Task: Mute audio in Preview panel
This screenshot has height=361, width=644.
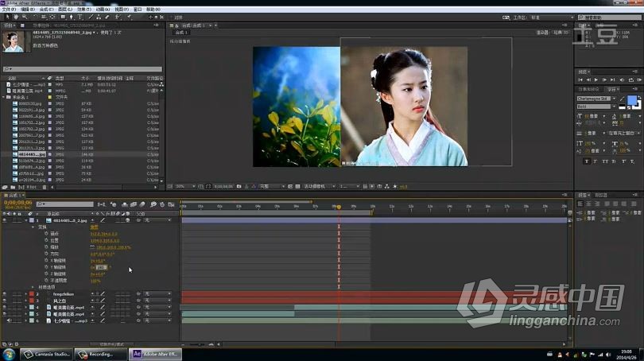Action: point(622,80)
